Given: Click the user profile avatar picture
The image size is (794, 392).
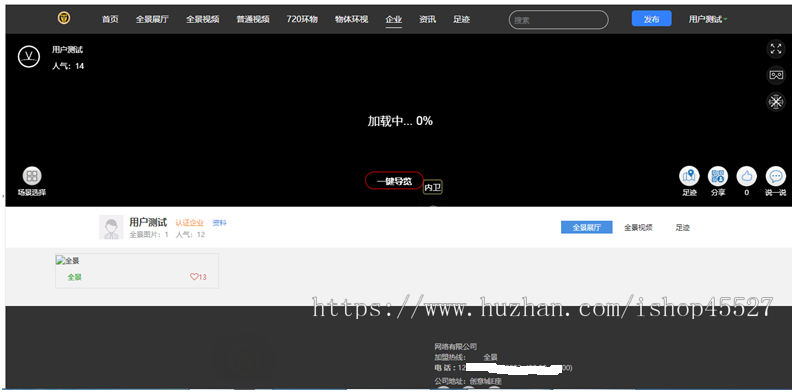Looking at the screenshot, I should coord(111,227).
